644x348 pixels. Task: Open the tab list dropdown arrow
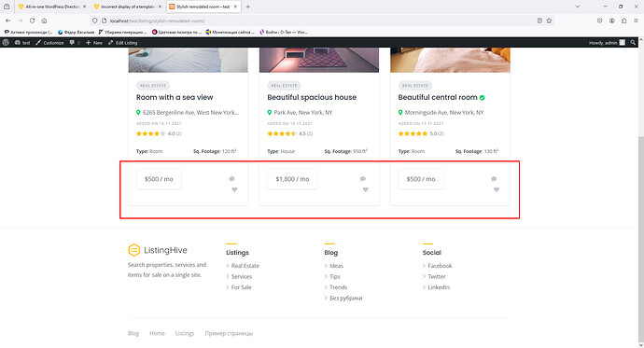click(x=578, y=7)
